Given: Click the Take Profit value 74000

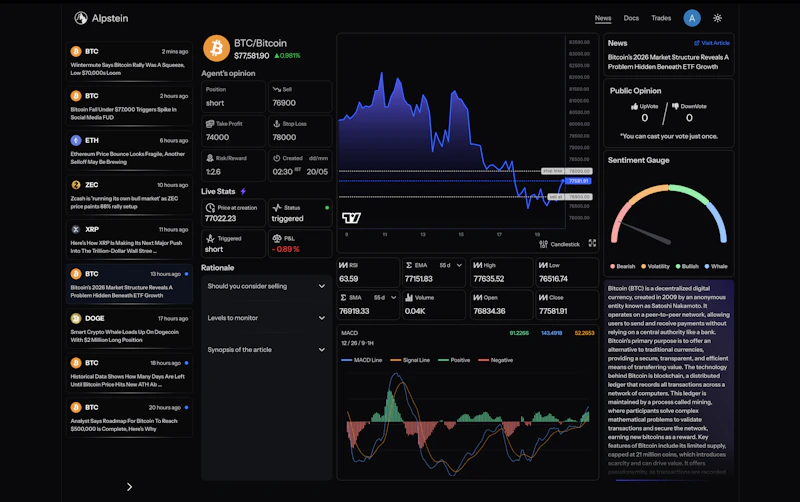Looking at the screenshot, I should pyautogui.click(x=217, y=137).
